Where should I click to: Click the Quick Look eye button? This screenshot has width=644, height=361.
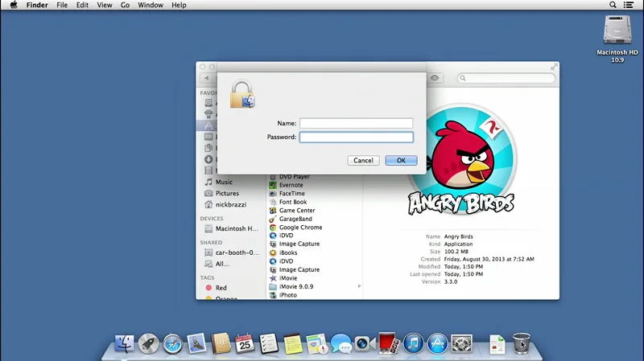435,78
